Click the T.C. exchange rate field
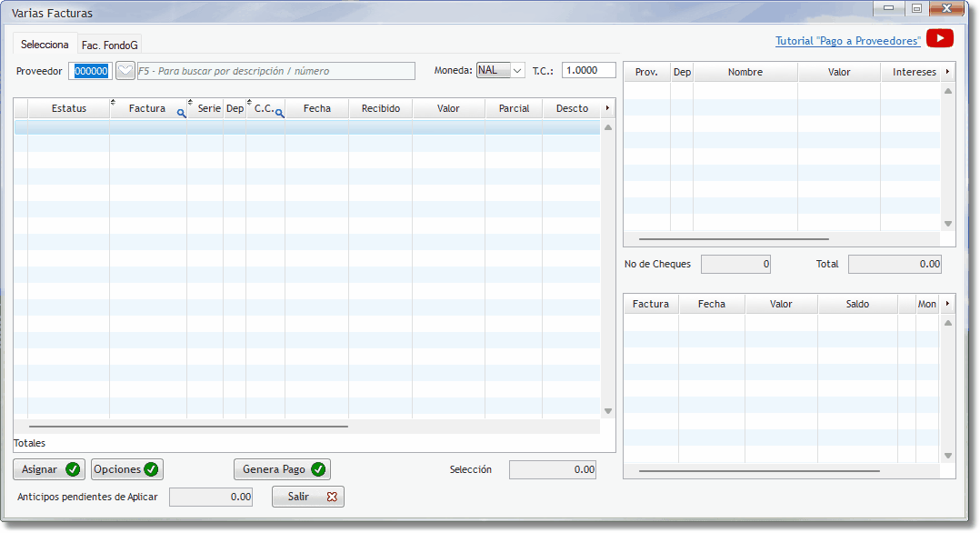 tap(589, 71)
